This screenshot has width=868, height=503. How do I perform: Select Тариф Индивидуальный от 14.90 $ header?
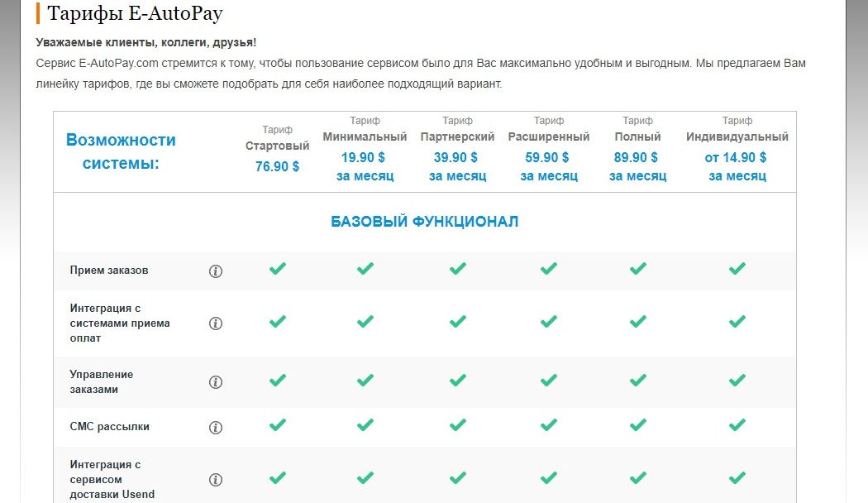tap(737, 149)
